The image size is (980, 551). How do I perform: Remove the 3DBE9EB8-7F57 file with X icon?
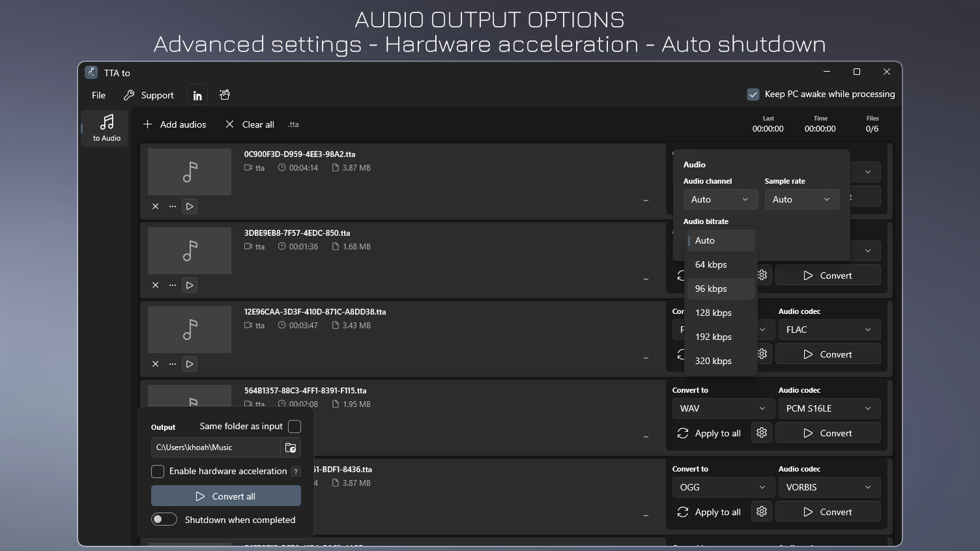[156, 285]
